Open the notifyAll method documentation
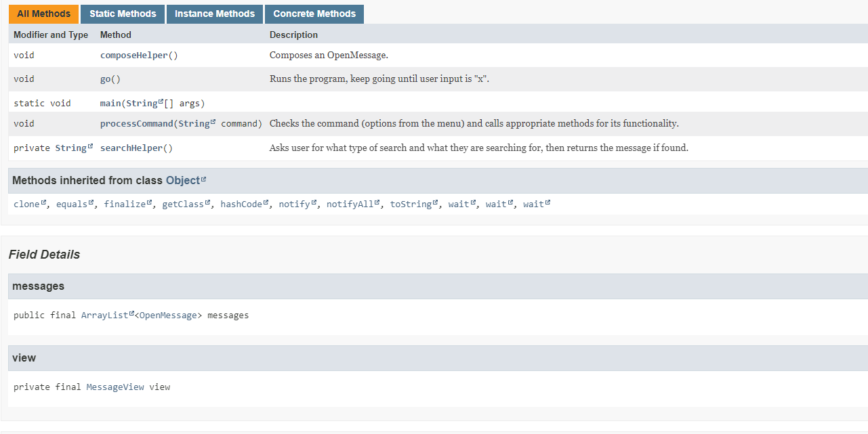Image resolution: width=868 pixels, height=434 pixels. pos(349,204)
